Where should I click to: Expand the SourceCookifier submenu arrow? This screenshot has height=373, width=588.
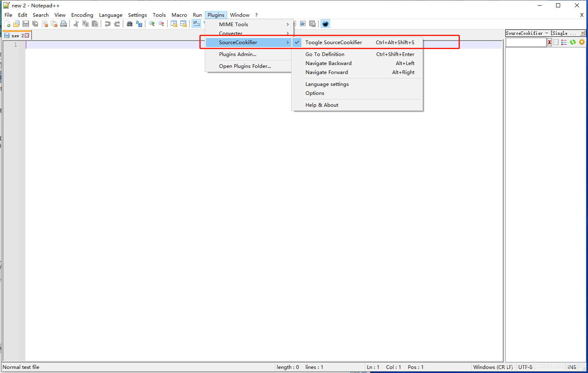click(x=287, y=42)
